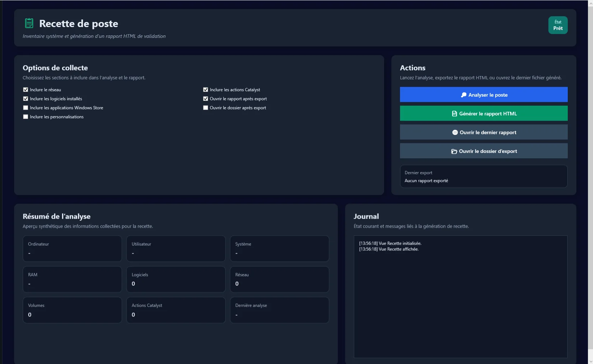Tick Ouvrir le dossier après export
The height and width of the screenshot is (364, 593).
[x=206, y=108]
